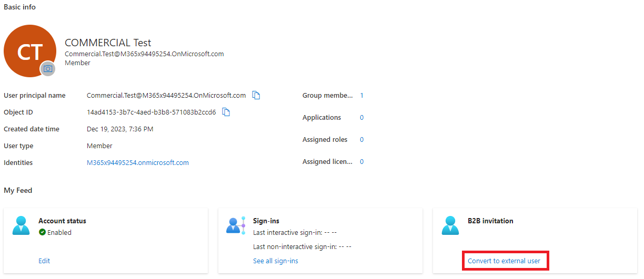Click the camera icon on the profile photo
644x279 pixels.
pos(48,69)
